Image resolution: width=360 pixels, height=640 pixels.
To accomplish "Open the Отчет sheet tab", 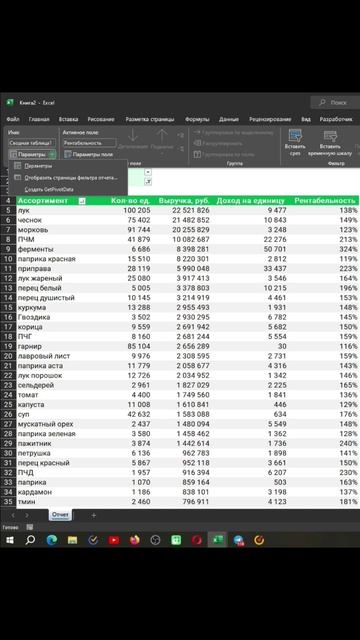I will pos(60,515).
